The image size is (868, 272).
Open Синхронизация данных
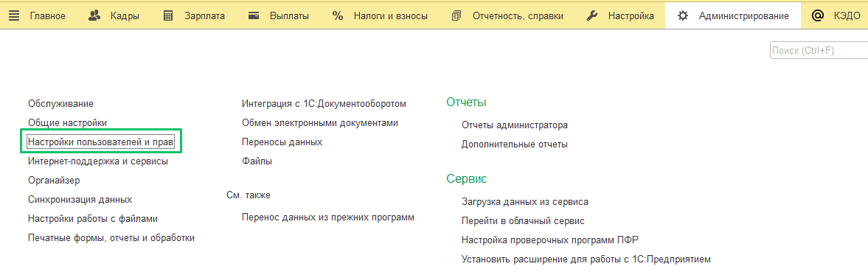point(80,200)
